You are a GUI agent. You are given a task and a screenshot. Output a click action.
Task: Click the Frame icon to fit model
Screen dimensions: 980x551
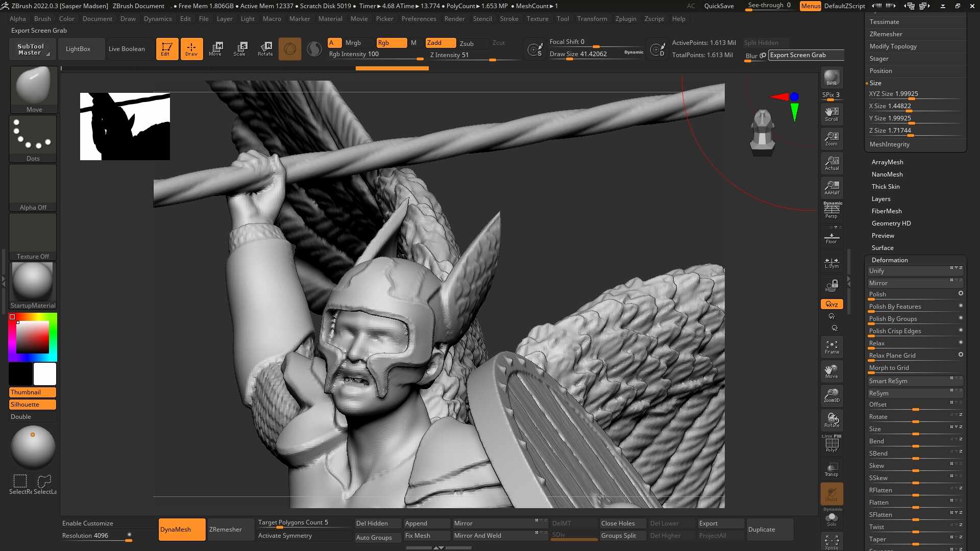[x=831, y=346]
